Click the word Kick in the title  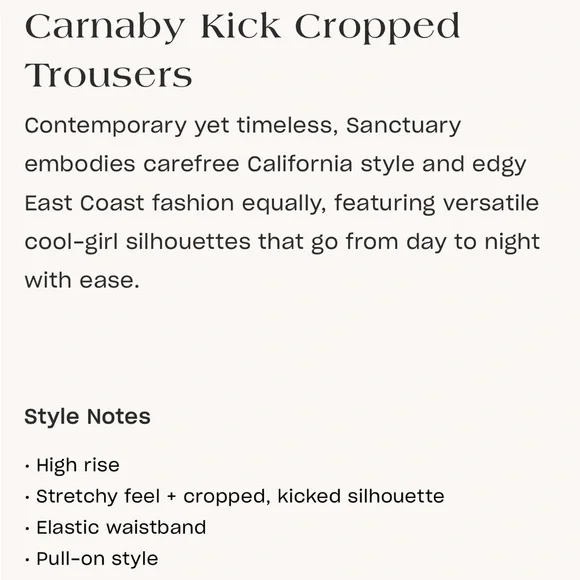240,26
